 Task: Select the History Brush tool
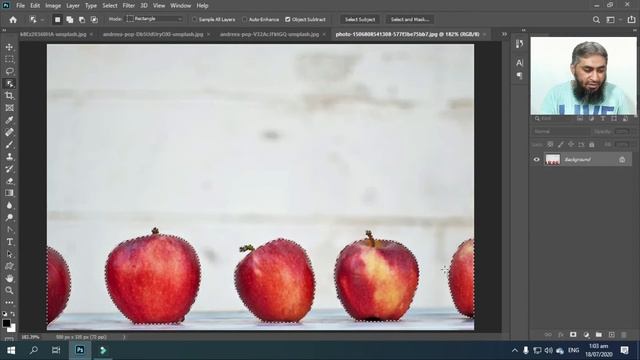[x=9, y=169]
